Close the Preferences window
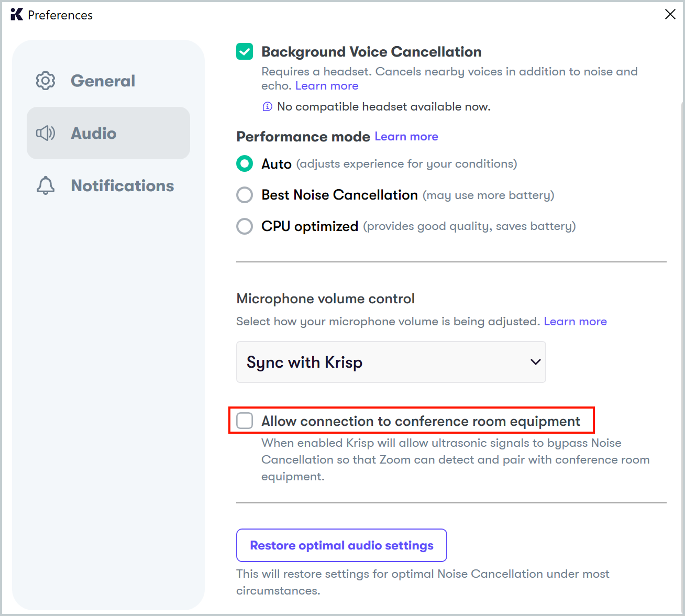 click(670, 15)
